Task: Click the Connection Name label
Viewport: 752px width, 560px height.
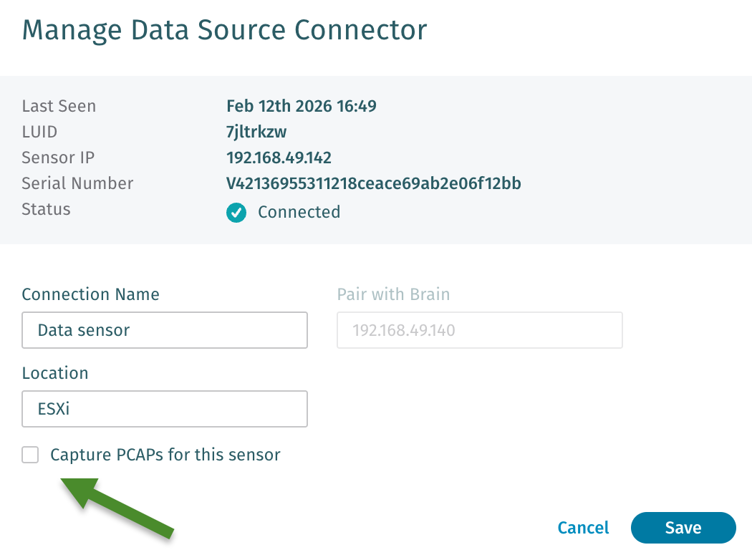Action: (90, 294)
